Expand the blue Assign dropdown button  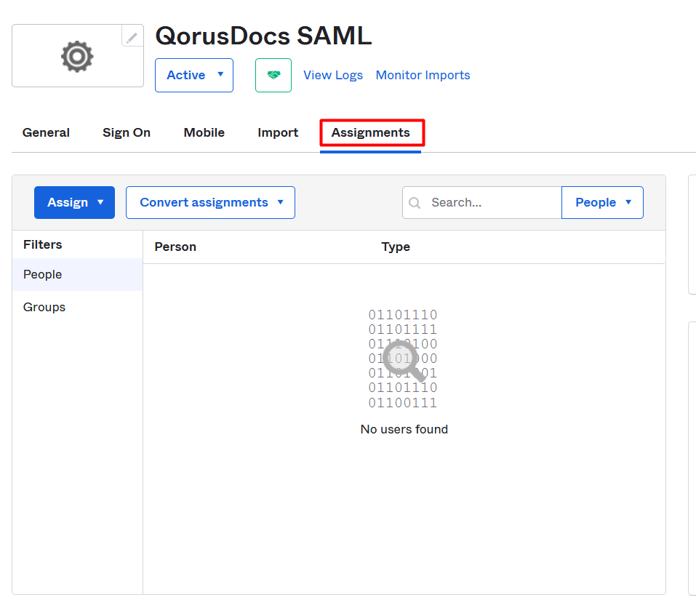tap(74, 203)
